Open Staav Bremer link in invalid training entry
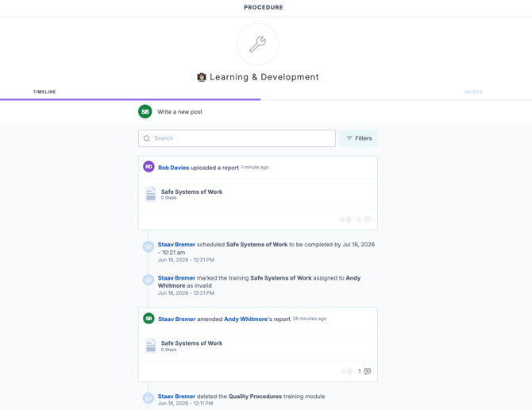 point(176,278)
